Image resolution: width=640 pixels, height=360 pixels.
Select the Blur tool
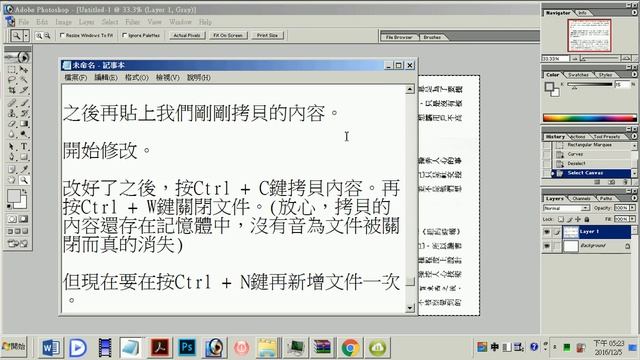(x=11, y=133)
